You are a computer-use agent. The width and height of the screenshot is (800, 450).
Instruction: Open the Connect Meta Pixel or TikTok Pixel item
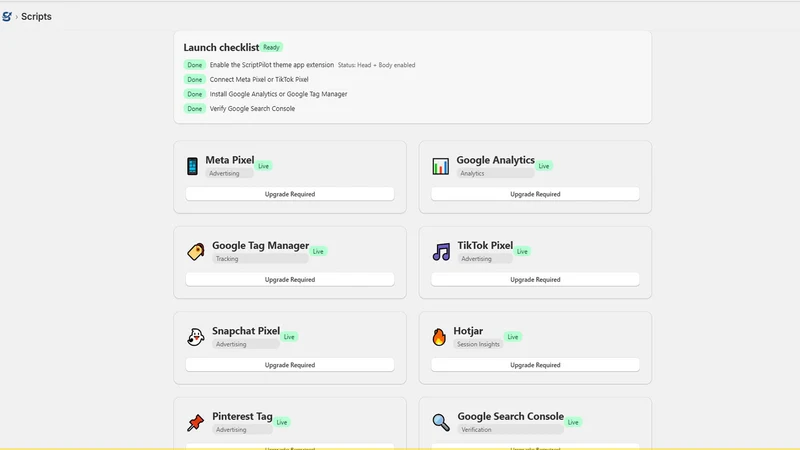pos(259,80)
